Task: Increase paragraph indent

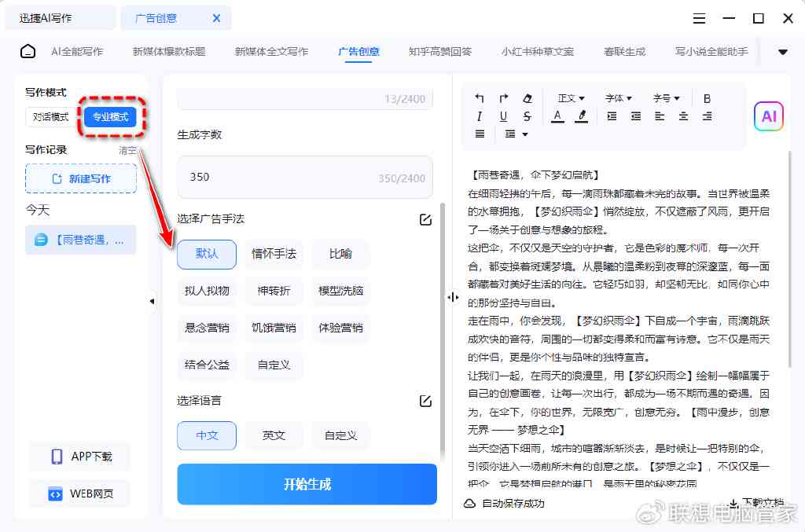Action: point(612,116)
